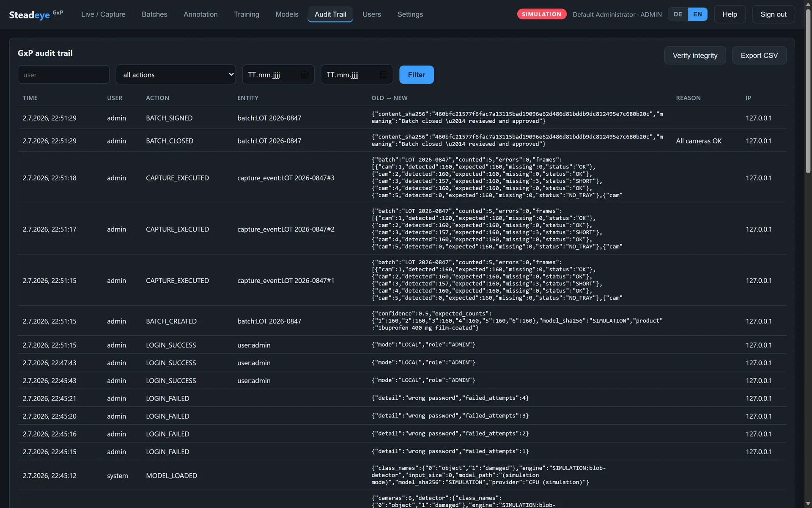This screenshot has width=812, height=508.
Task: Click timestamp 2.7.2026, 22:51:17
Action: click(49, 229)
